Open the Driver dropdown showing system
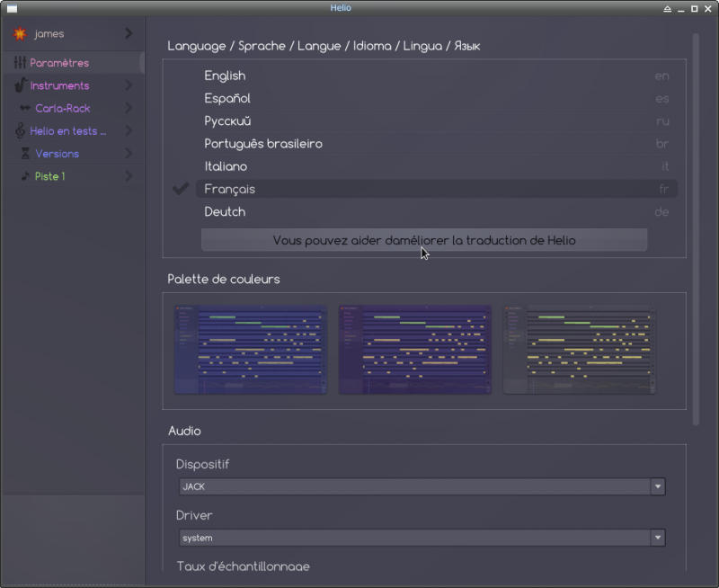The height and width of the screenshot is (588, 719). (422, 538)
